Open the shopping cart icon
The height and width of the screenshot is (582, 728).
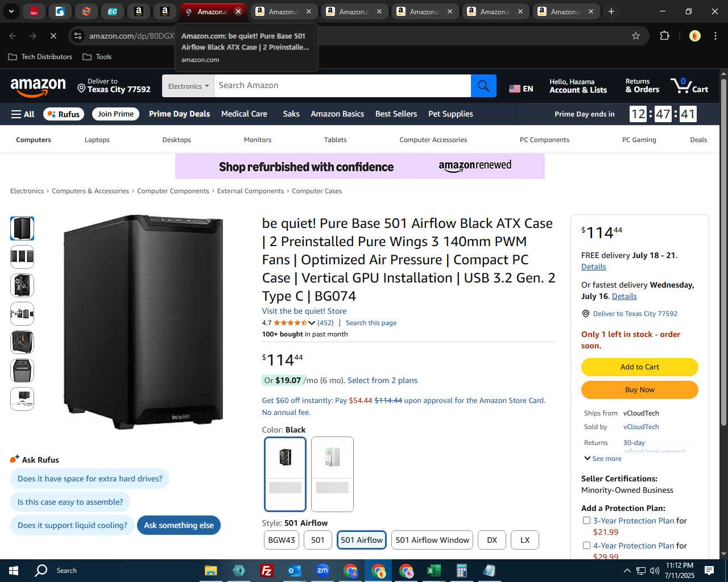[689, 86]
